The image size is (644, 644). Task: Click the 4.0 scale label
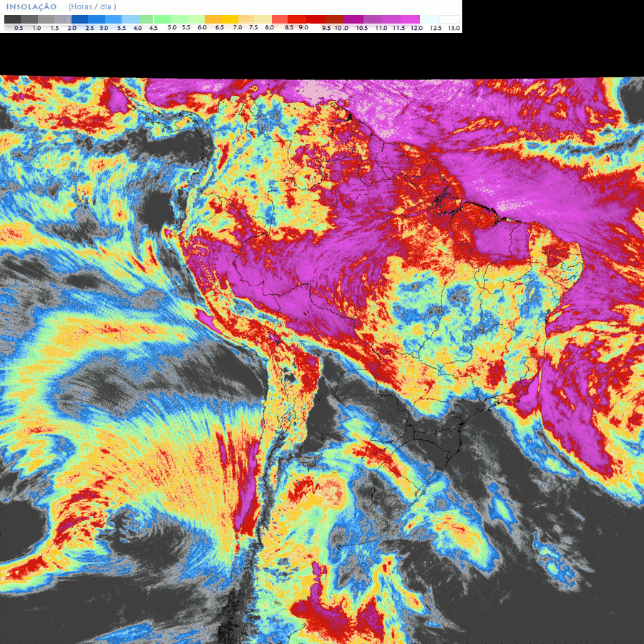[137, 29]
